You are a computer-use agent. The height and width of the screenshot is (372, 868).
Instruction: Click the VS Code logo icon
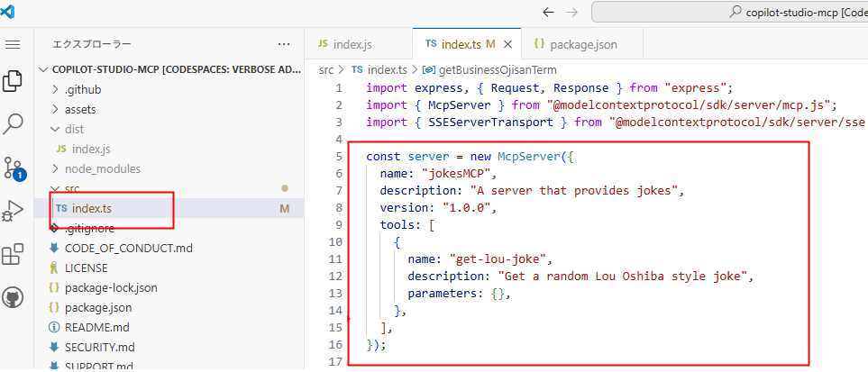tap(7, 11)
